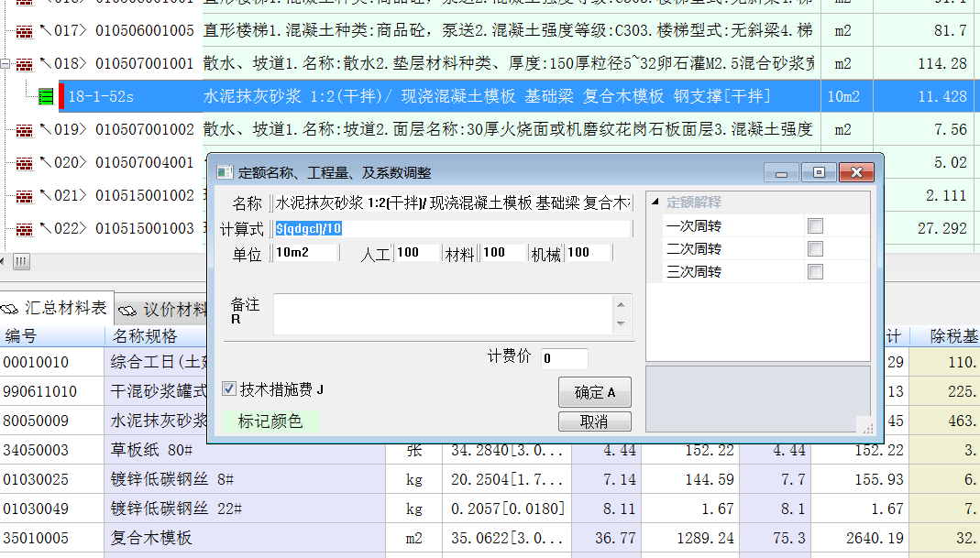Click the dialog resize grip corner

[x=867, y=429]
